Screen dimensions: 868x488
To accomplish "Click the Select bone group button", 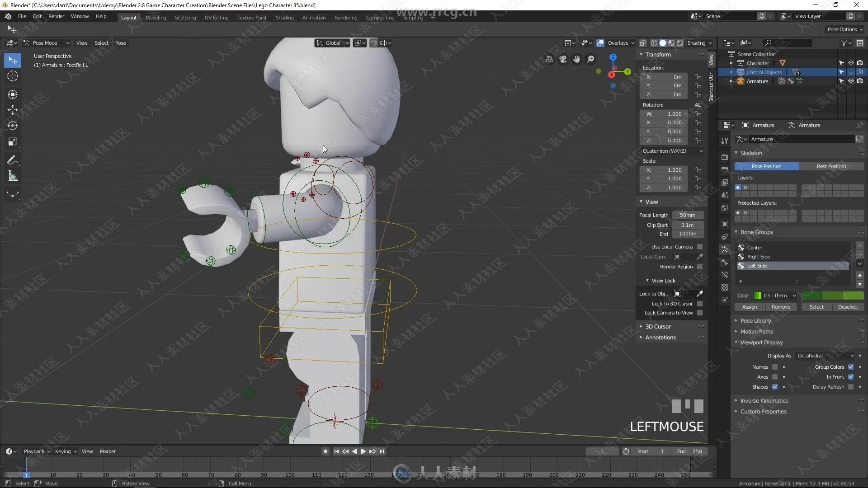I will click(x=816, y=306).
